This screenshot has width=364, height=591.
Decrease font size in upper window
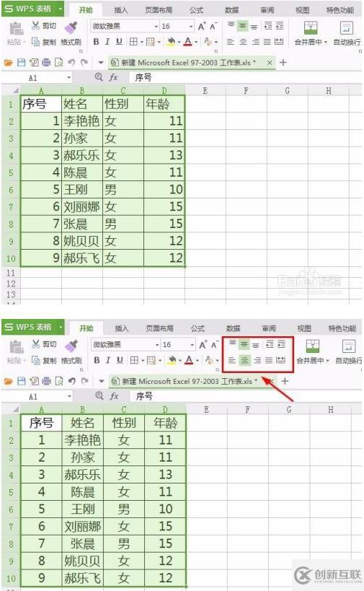click(x=213, y=27)
